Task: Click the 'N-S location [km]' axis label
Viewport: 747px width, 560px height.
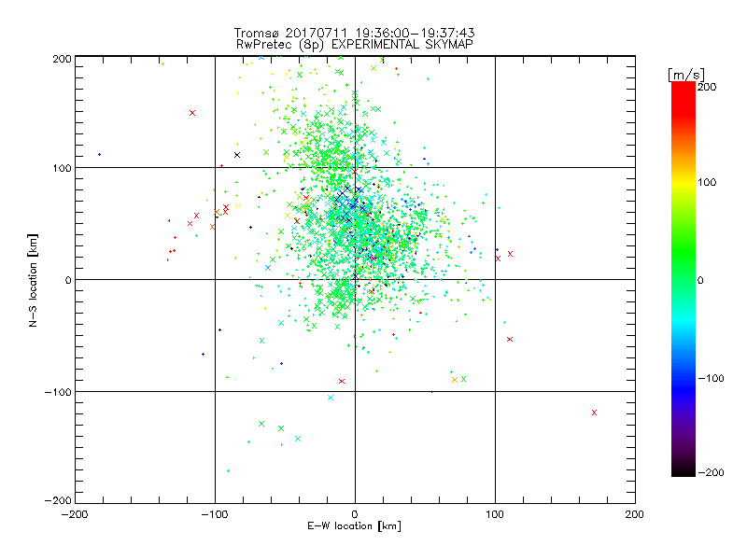Action: (x=33, y=280)
